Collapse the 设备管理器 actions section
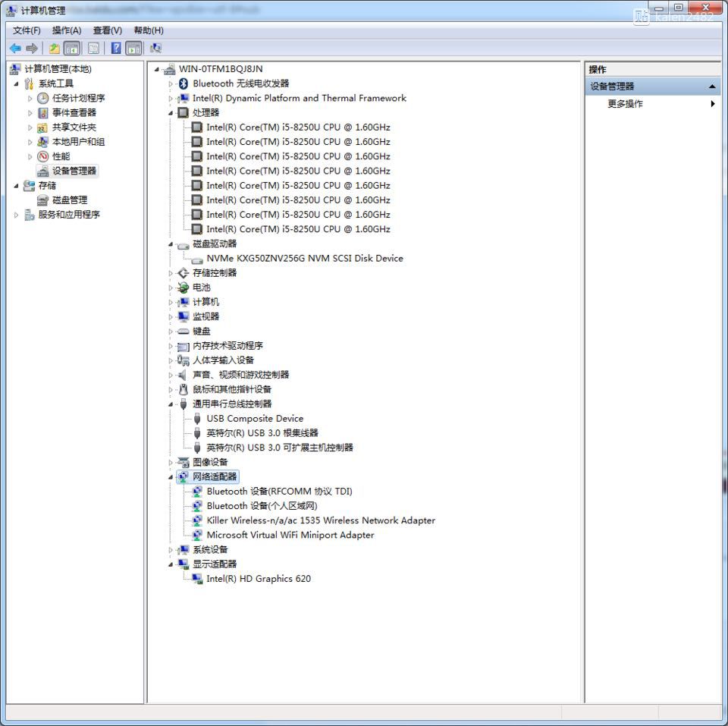Viewport: 728px width, 726px height. (712, 86)
